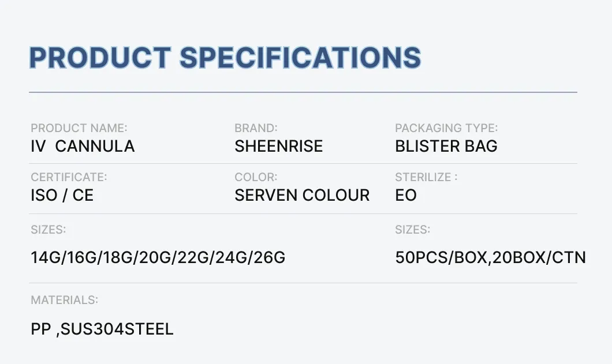
Task: Select the EO sterilize value
Action: [x=406, y=196]
